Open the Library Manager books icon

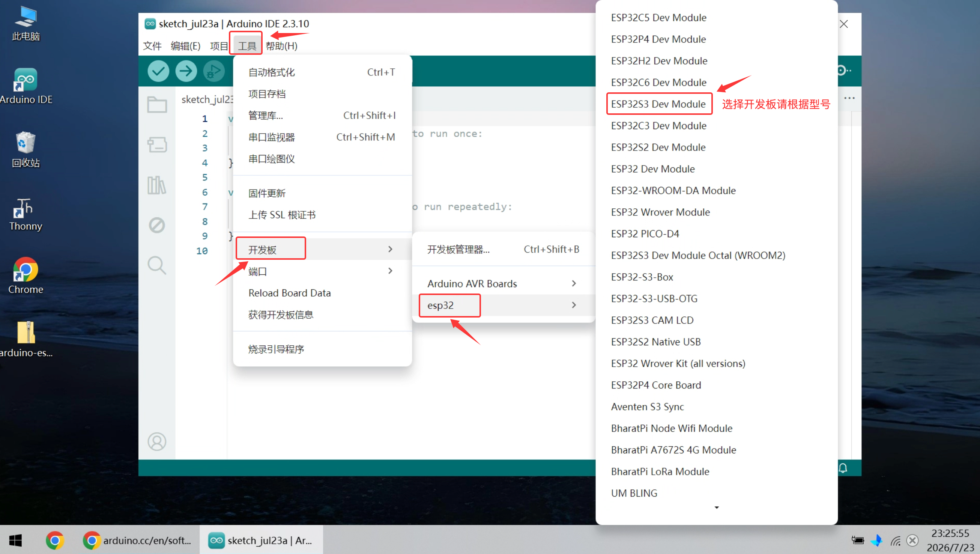click(x=157, y=185)
